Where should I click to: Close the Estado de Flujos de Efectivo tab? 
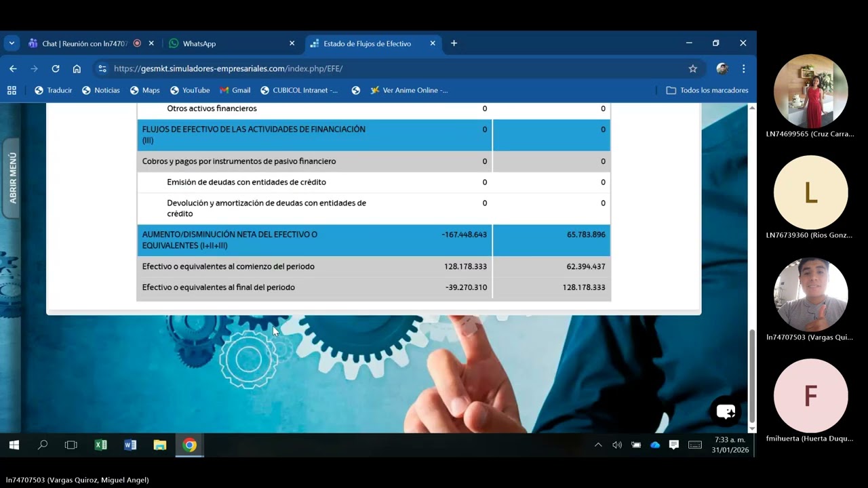[433, 43]
